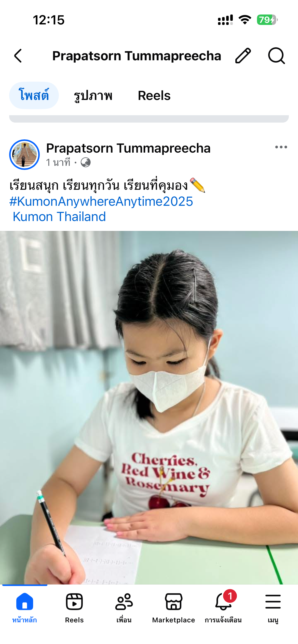Open the Kumon Thailand tagged page link

[x=59, y=217]
